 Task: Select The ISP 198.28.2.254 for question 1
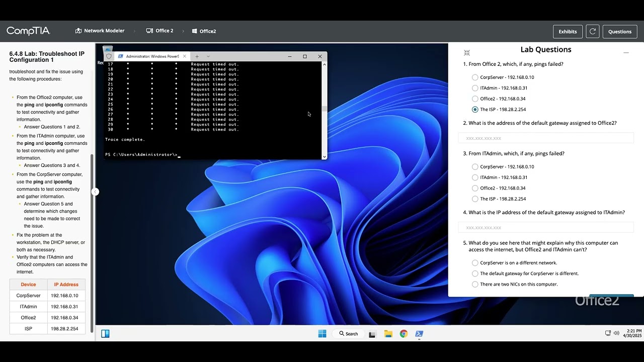click(475, 109)
